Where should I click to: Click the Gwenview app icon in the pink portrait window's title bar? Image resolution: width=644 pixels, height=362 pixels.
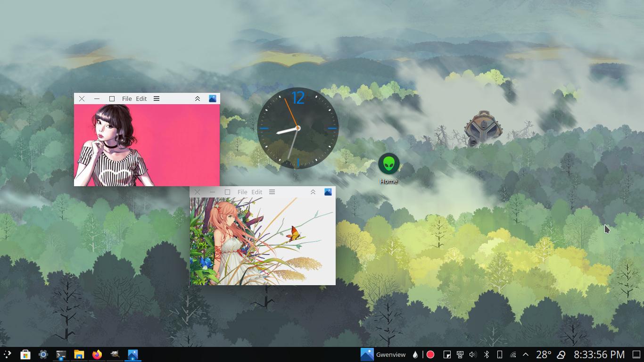click(x=213, y=99)
